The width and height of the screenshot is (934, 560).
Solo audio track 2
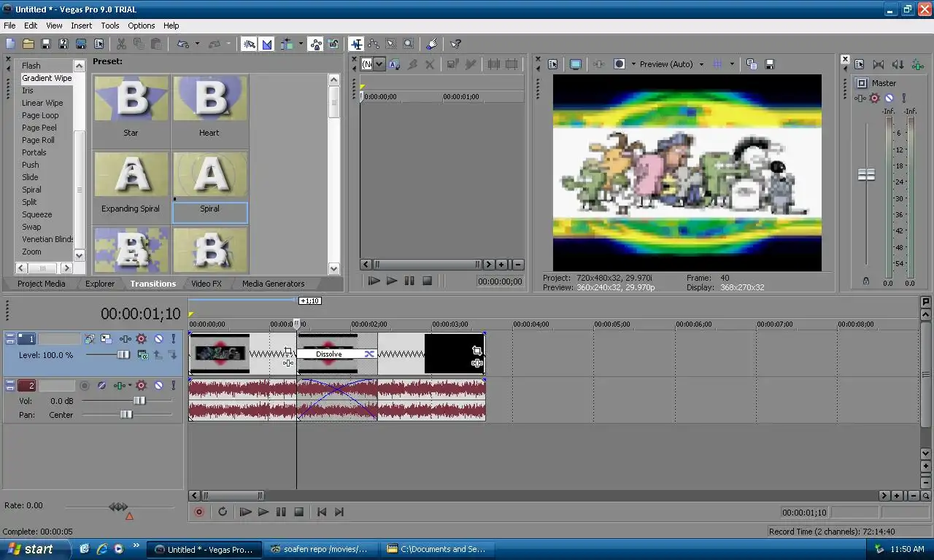174,385
